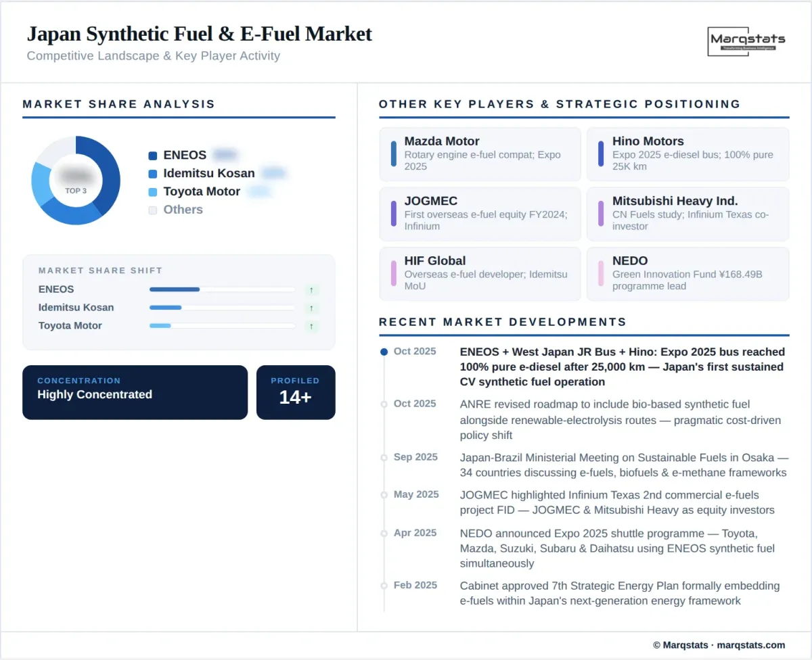Click the ENEOS market share shift bar
Screen dimensions: 812x660
222,289
